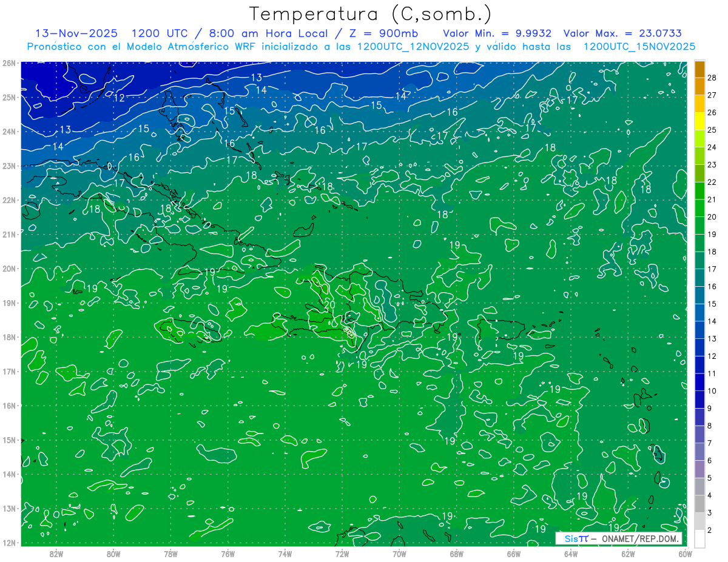
Task: Select the color scale label '2'
Action: point(710,530)
